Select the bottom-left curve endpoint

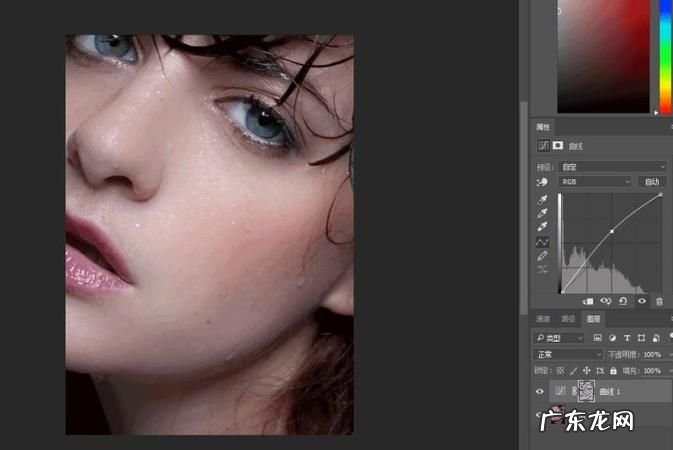562,292
